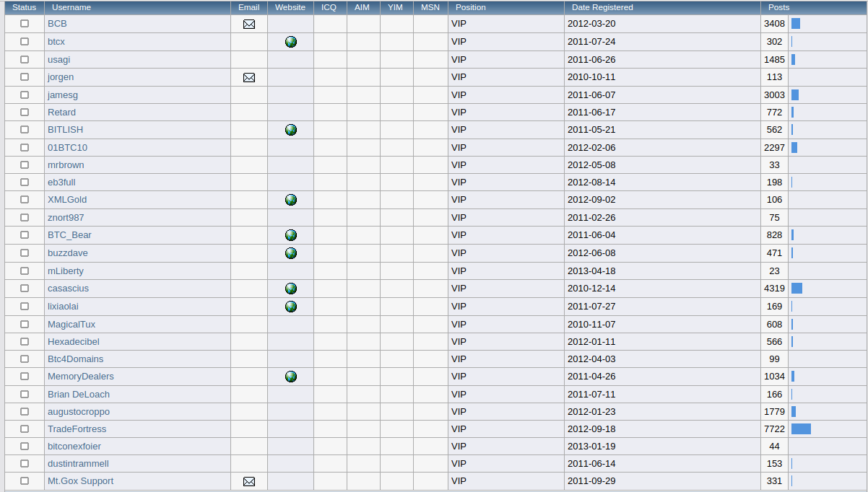
Task: Visit BITLISH's website via globe icon
Action: (x=291, y=130)
